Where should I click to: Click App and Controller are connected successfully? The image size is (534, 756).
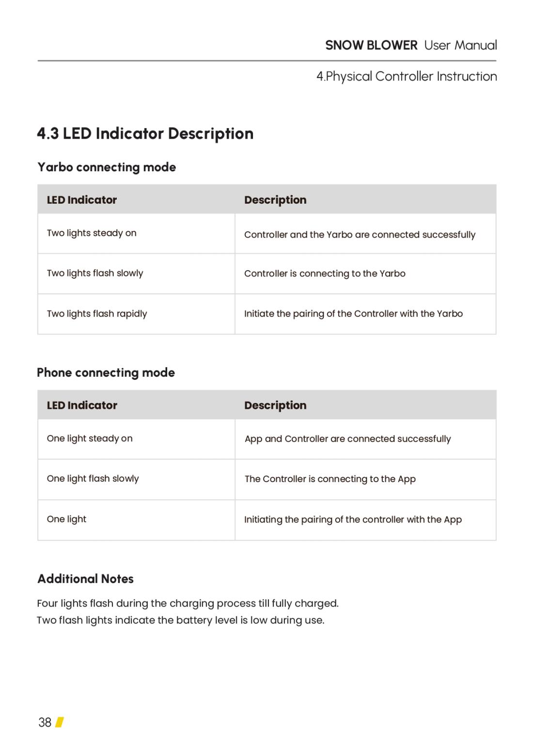[x=347, y=439]
